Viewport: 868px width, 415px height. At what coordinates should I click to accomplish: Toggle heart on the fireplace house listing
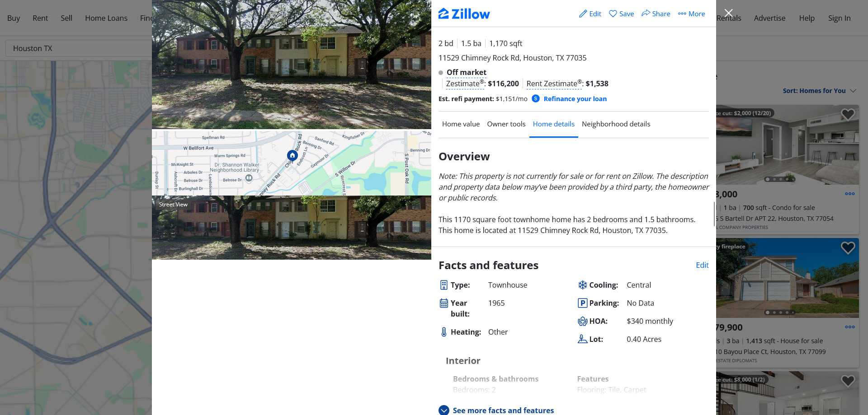tap(848, 248)
